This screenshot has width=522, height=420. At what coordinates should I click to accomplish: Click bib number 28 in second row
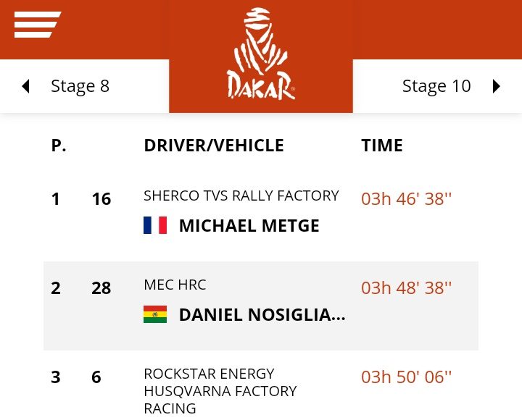tap(101, 288)
